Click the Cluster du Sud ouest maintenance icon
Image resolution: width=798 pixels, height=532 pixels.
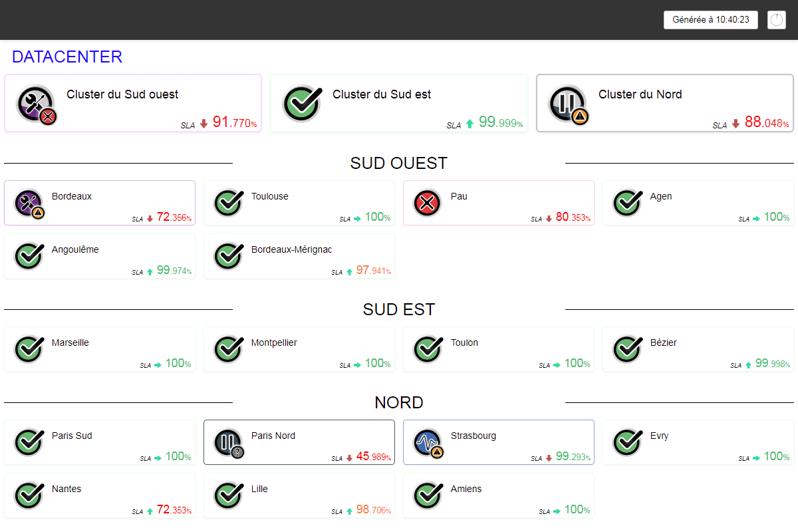(36, 104)
